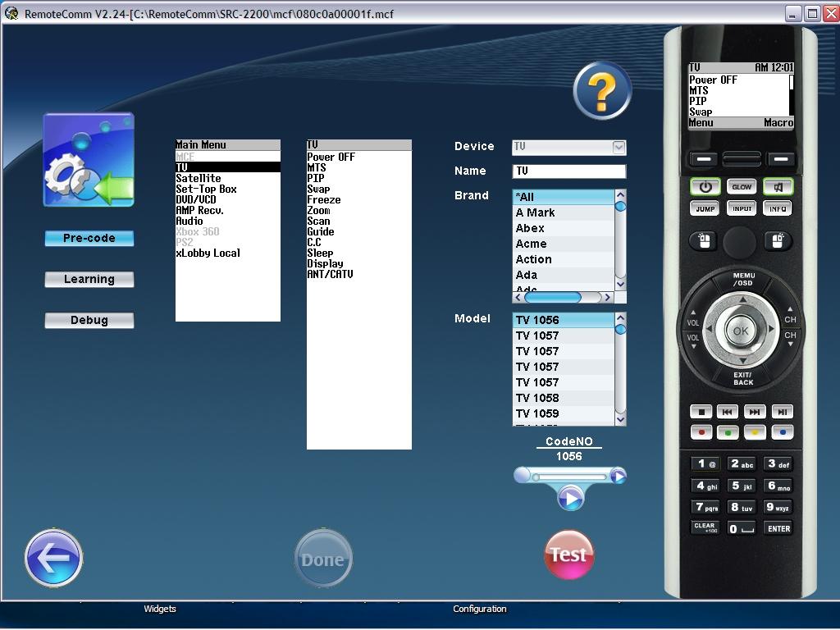Screen dimensions: 840x630
Task: Open the question mark help button
Action: 602,90
